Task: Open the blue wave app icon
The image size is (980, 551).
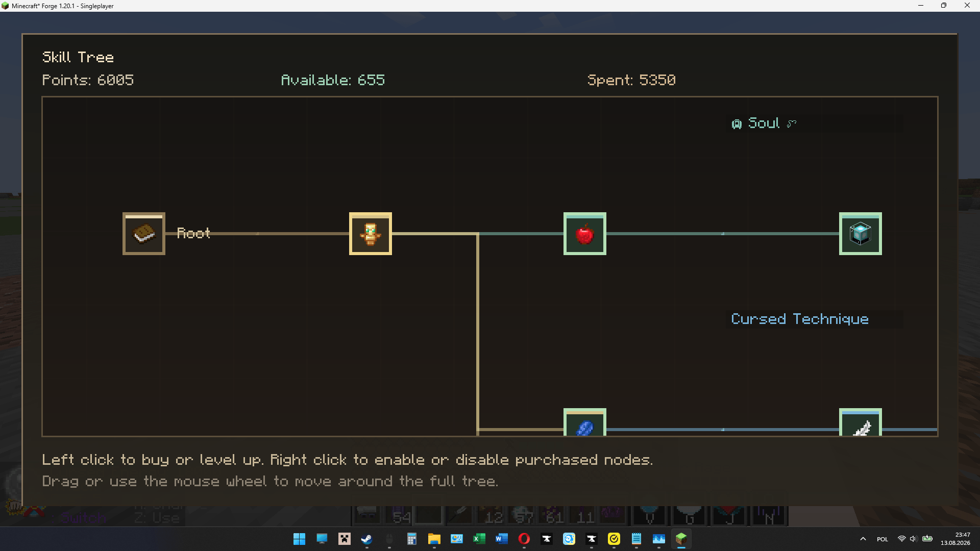Action: pos(658,539)
